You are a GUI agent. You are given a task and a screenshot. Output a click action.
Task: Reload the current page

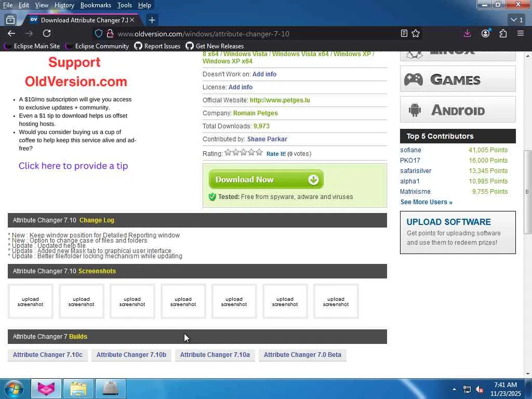pos(47,34)
